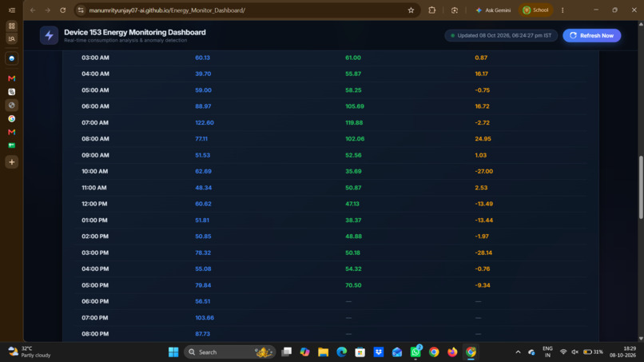Screen dimensions: 644x362
Task: Open the battery status at 31%
Action: coord(593,352)
